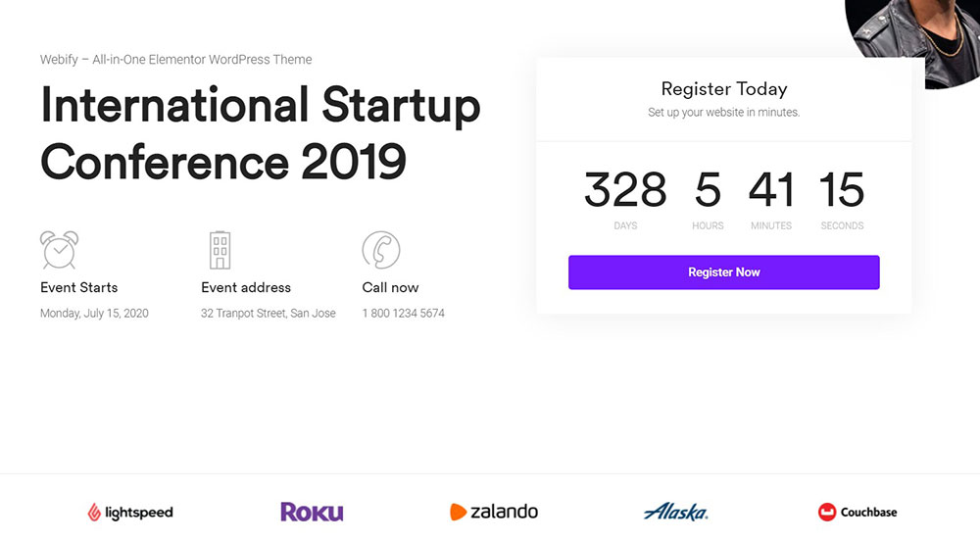Image resolution: width=980 pixels, height=543 pixels.
Task: Click the Lightspeed flame logo
Action: 94,513
